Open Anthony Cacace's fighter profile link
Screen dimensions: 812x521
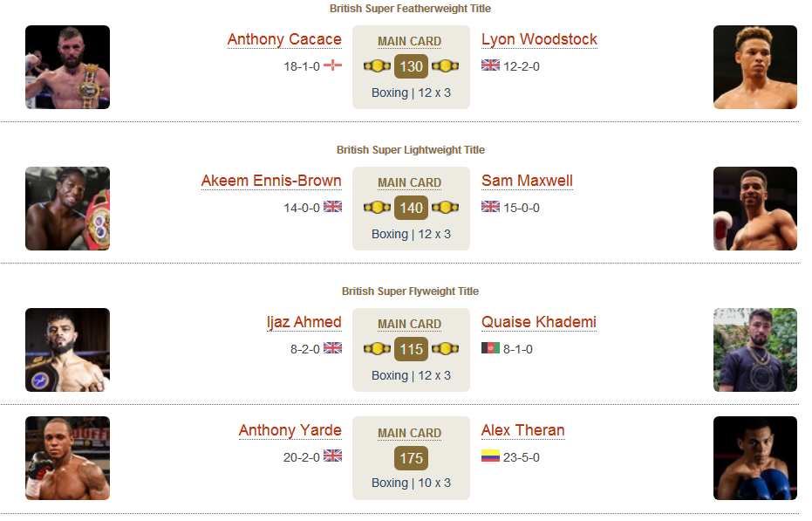pyautogui.click(x=284, y=39)
